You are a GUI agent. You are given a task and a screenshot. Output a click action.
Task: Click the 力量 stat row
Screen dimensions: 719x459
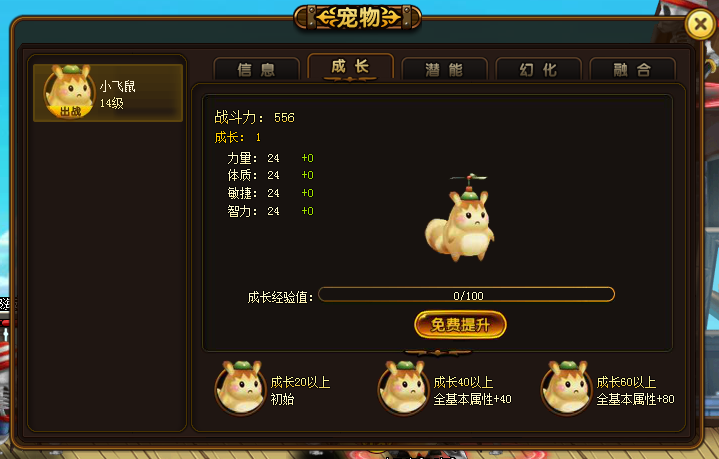271,158
